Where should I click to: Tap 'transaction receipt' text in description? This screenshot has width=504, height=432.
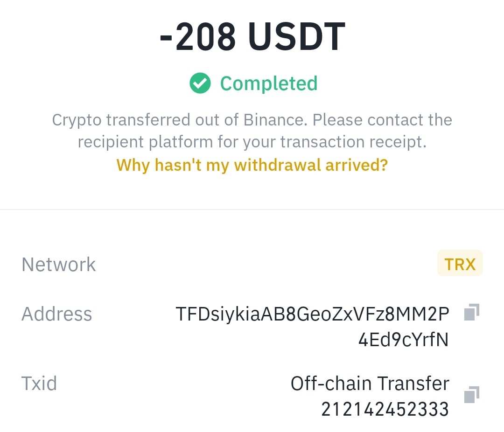[x=353, y=142]
